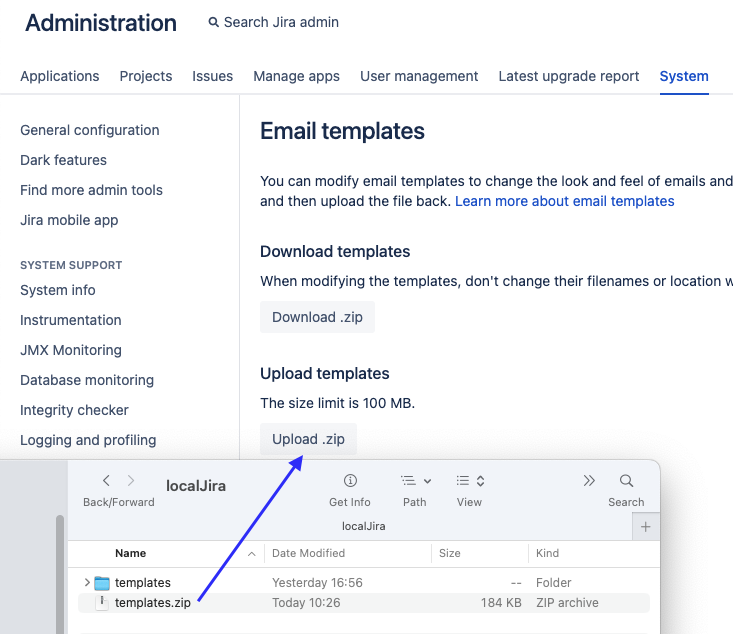
Task: Open Logging and profiling page
Action: [x=88, y=440]
